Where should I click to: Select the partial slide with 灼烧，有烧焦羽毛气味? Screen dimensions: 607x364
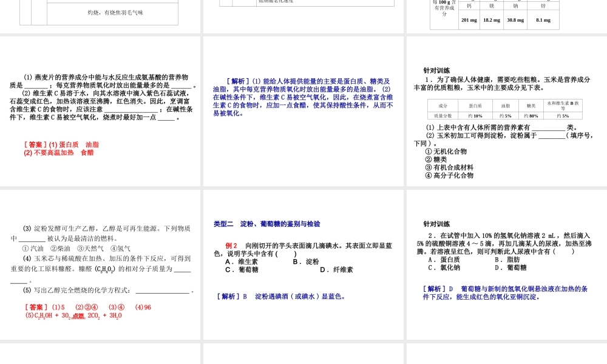pos(100,16)
